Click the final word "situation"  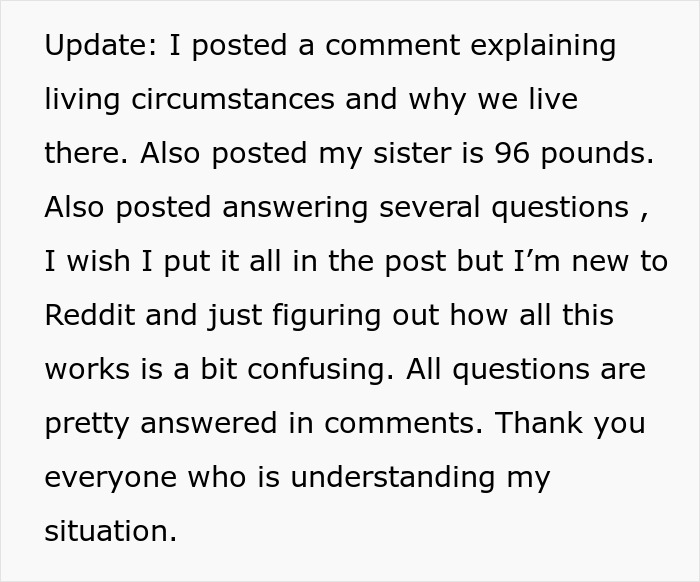pos(108,531)
